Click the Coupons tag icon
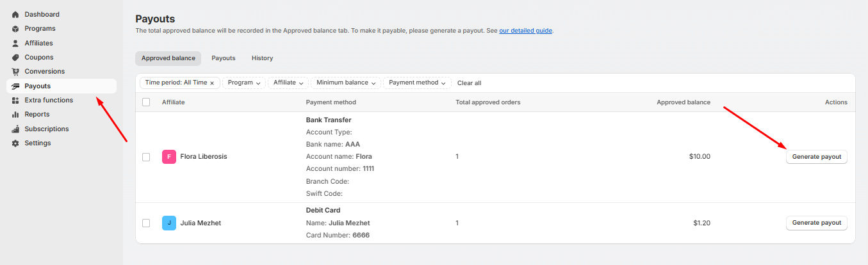The width and height of the screenshot is (868, 265). (x=15, y=58)
